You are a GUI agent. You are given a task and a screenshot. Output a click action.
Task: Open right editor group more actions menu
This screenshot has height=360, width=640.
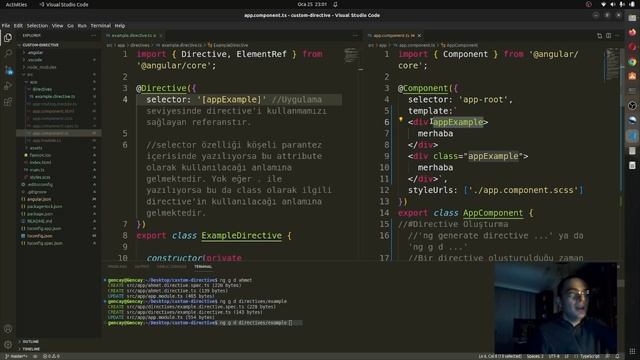(x=618, y=36)
